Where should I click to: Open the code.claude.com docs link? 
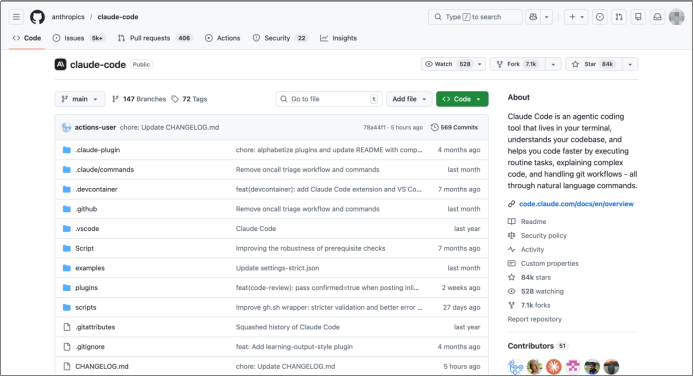576,204
